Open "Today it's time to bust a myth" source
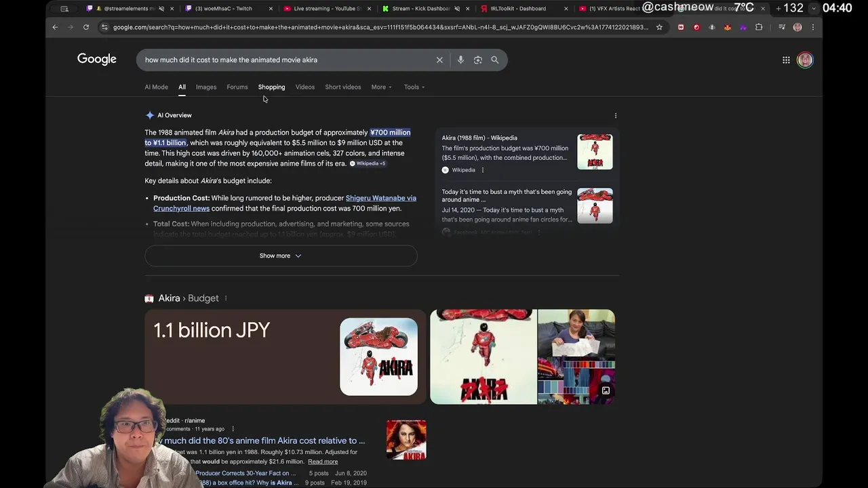Image resolution: width=868 pixels, height=488 pixels. pos(507,196)
